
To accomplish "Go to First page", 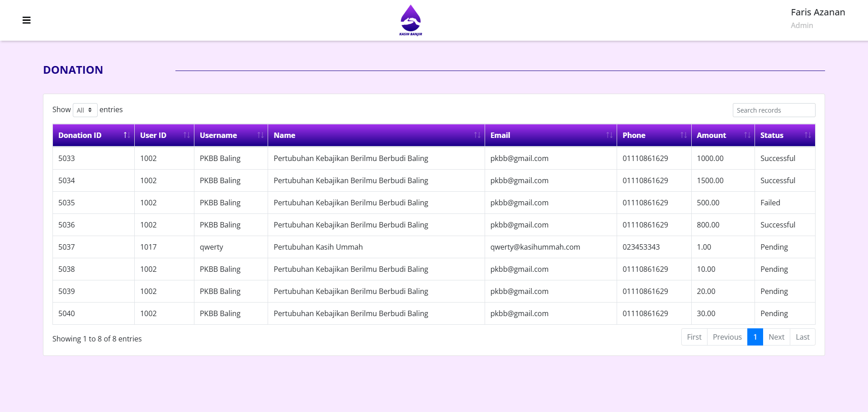I will point(694,337).
